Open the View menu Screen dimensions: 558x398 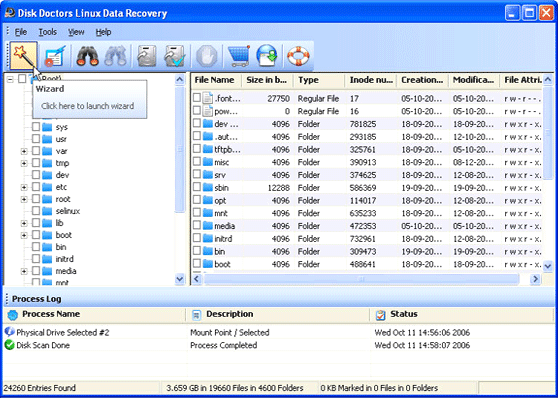point(76,32)
